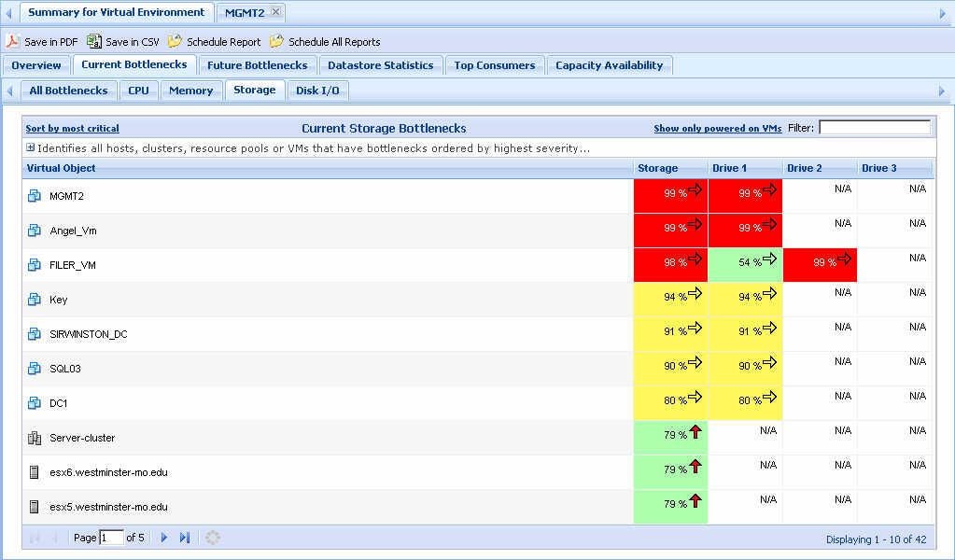The width and height of the screenshot is (955, 560).
Task: Click the VM icon beside SIRWINSTON_DC
Action: (x=35, y=334)
